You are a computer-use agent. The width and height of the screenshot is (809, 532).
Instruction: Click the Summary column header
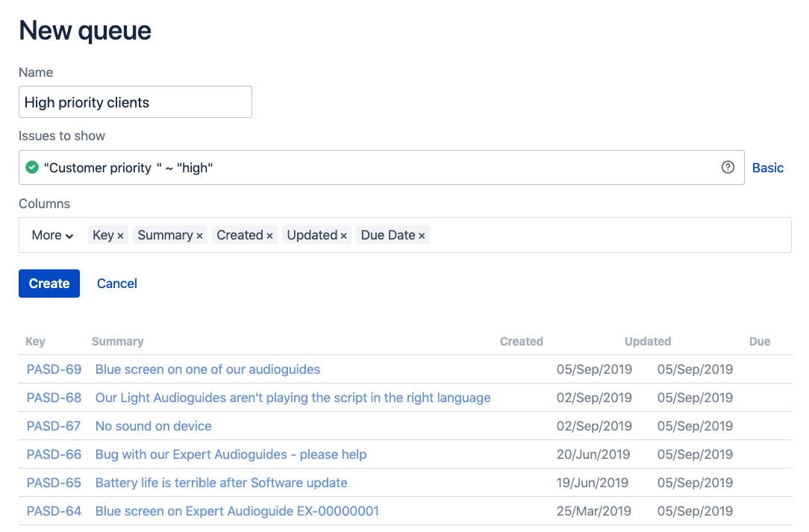coord(117,342)
